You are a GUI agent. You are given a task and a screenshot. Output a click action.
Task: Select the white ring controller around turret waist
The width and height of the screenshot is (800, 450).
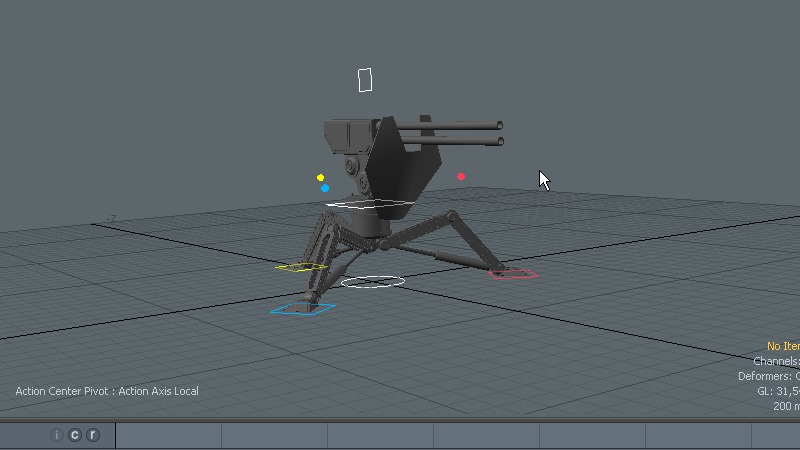[x=370, y=204]
